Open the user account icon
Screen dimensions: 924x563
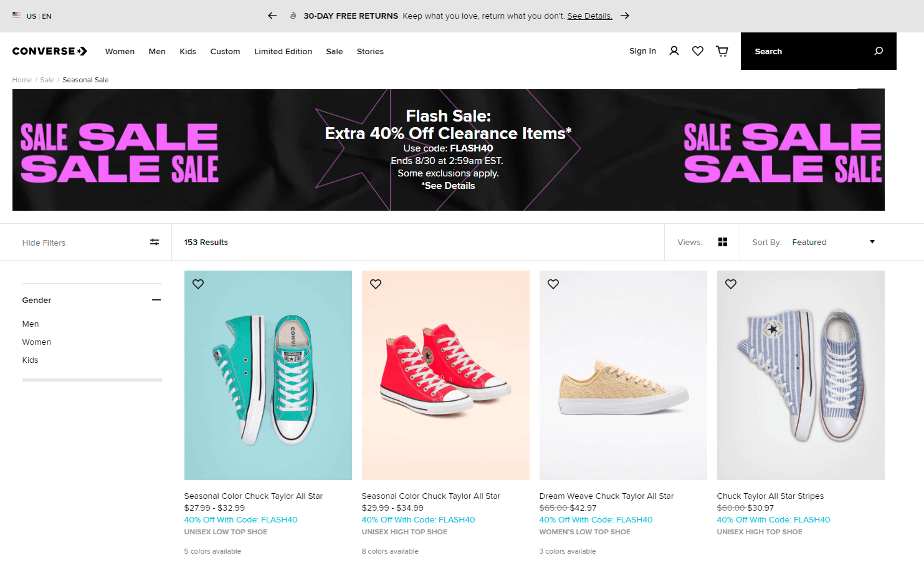(674, 51)
